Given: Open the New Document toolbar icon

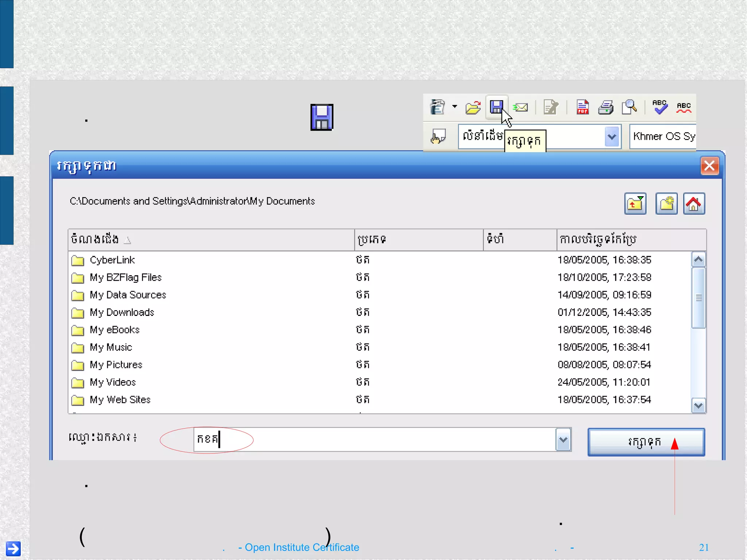Looking at the screenshot, I should pos(437,107).
